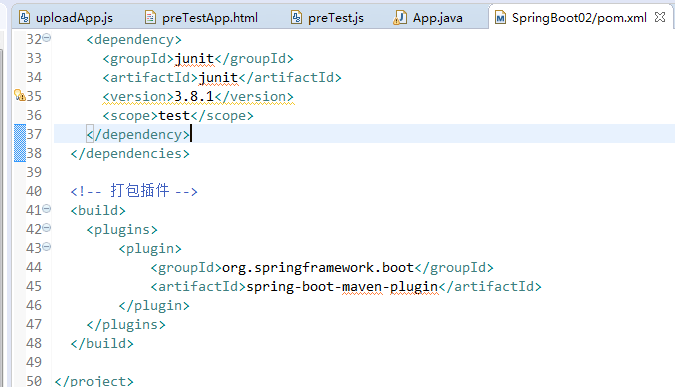
Task: Click the uploadApp.js file icon
Action: [25, 18]
